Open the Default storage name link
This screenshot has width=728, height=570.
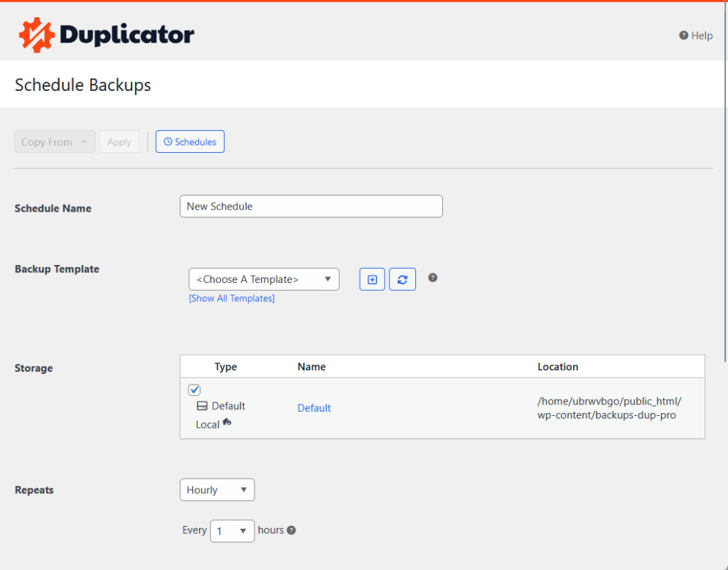(x=314, y=408)
